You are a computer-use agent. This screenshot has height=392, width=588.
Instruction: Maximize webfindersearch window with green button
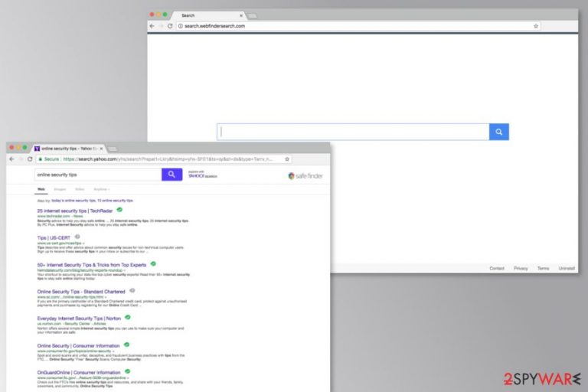[x=165, y=15]
